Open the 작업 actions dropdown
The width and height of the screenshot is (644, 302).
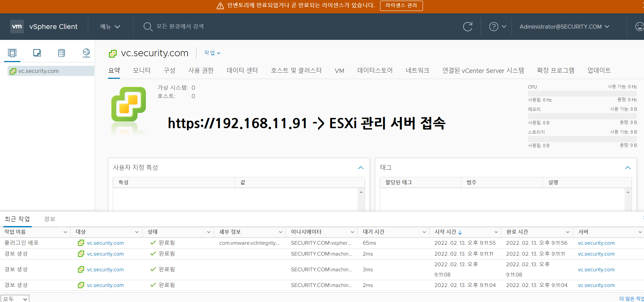212,53
